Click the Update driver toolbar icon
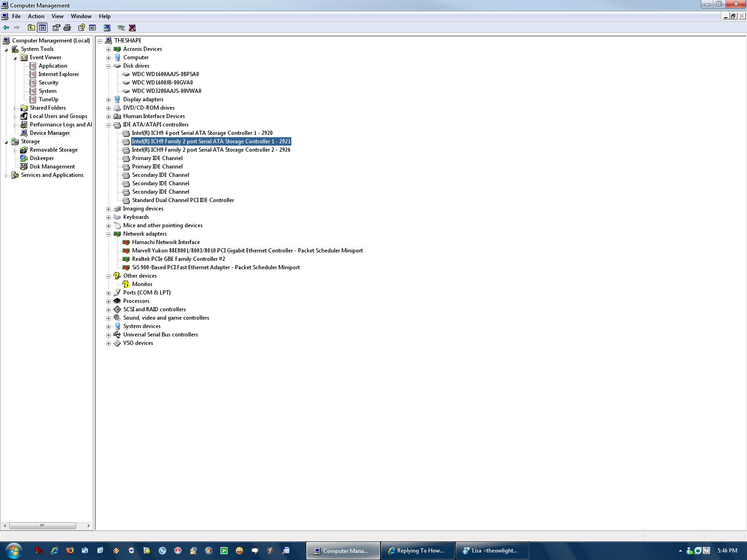 (121, 28)
